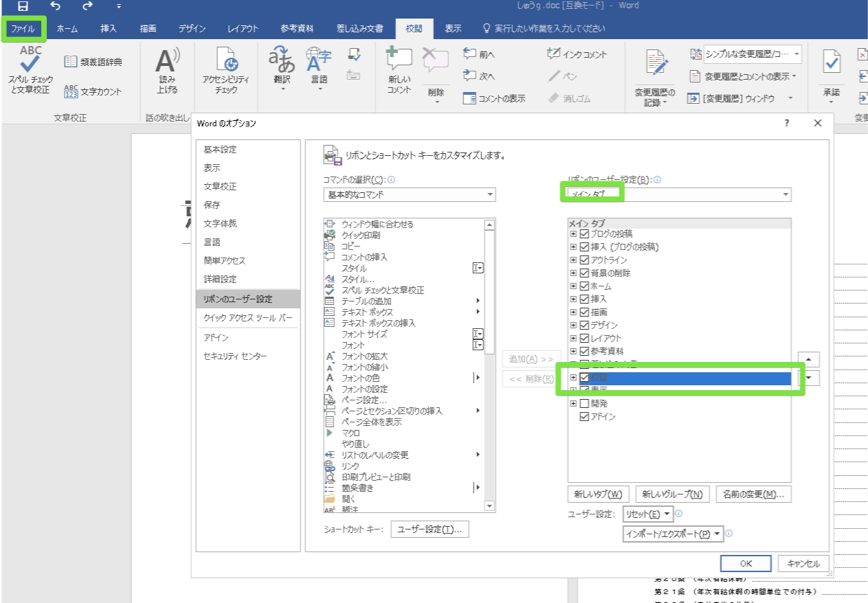868x603 pixels.
Task: Open the 変更履歴とコメントの表示 dropdown
Action: click(x=743, y=76)
